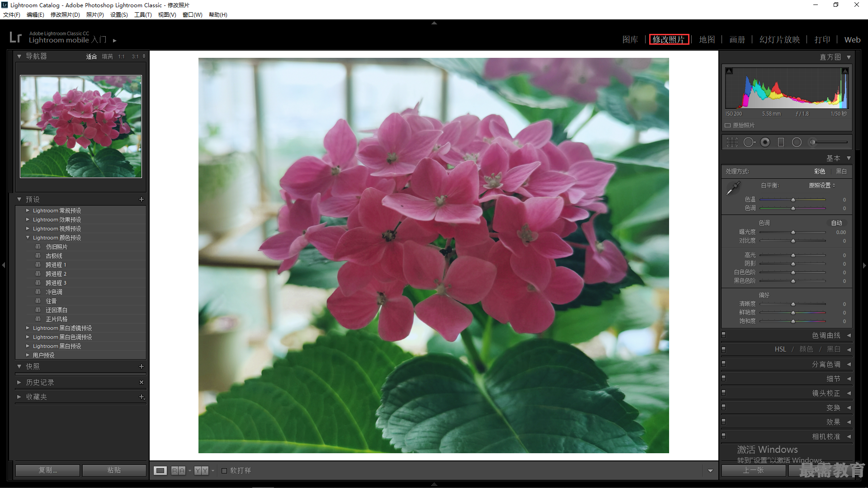Set navigator zoom to 填满
The width and height of the screenshot is (868, 488).
107,56
